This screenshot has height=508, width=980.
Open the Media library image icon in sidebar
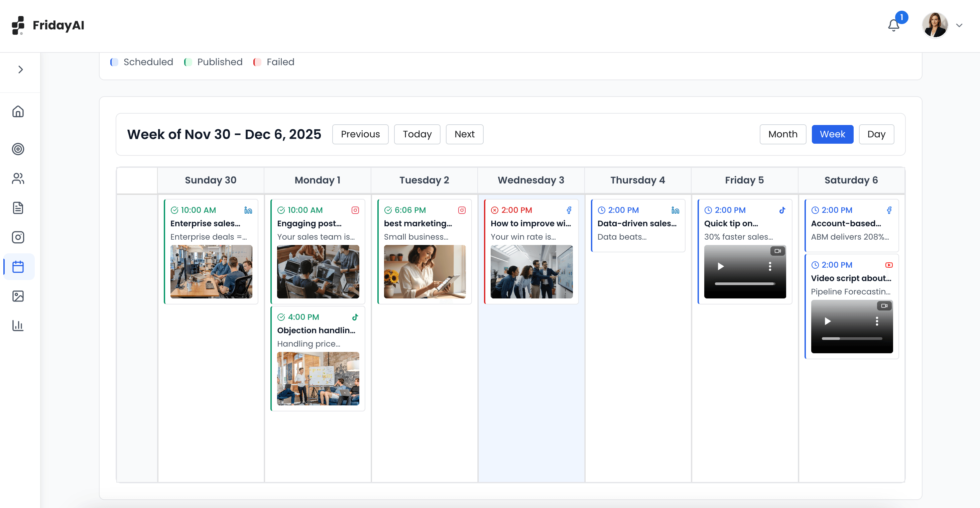pyautogui.click(x=18, y=296)
